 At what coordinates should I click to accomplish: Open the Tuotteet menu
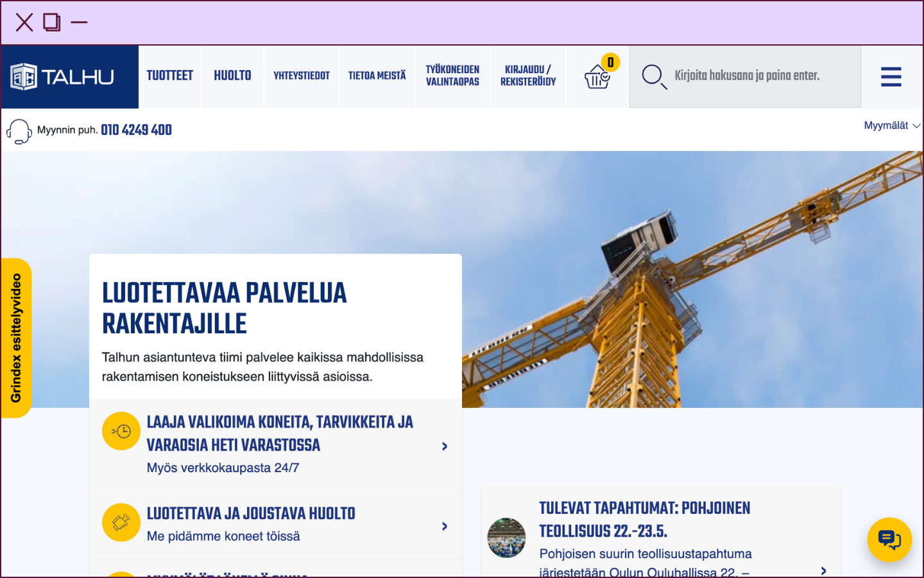click(169, 76)
